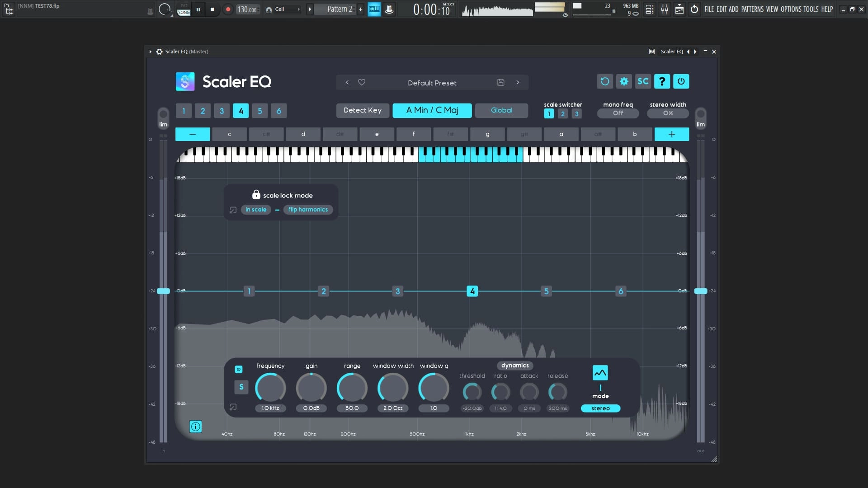
Task: Open the EDIT menu
Action: [722, 9]
